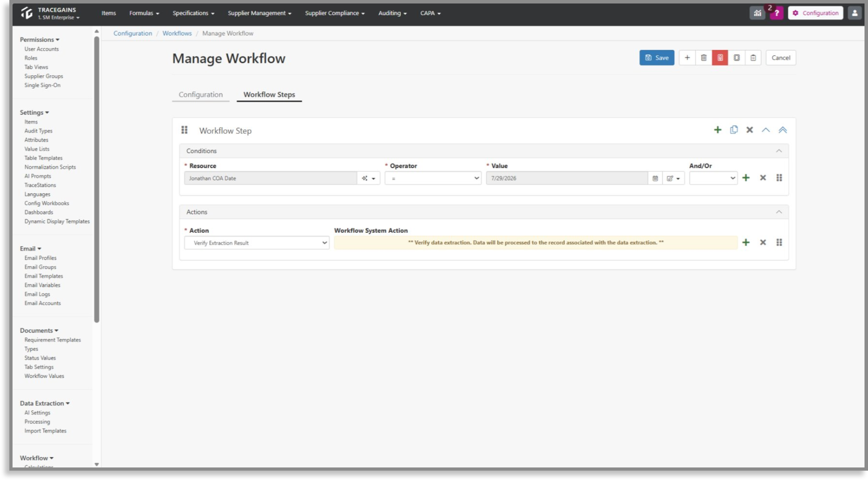Open User Accounts in sidebar
This screenshot has width=868, height=480.
point(41,49)
